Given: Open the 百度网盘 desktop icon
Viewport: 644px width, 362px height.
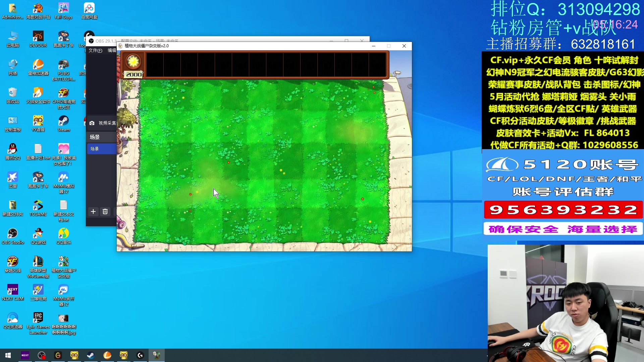Looking at the screenshot, I should [89, 11].
